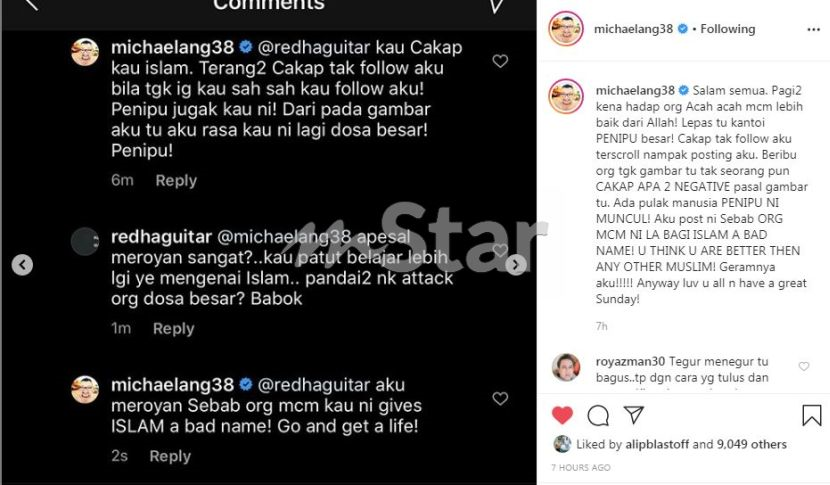Click the liker avatar beside Liked by
Viewport: 830px width, 485px height.
point(562,444)
